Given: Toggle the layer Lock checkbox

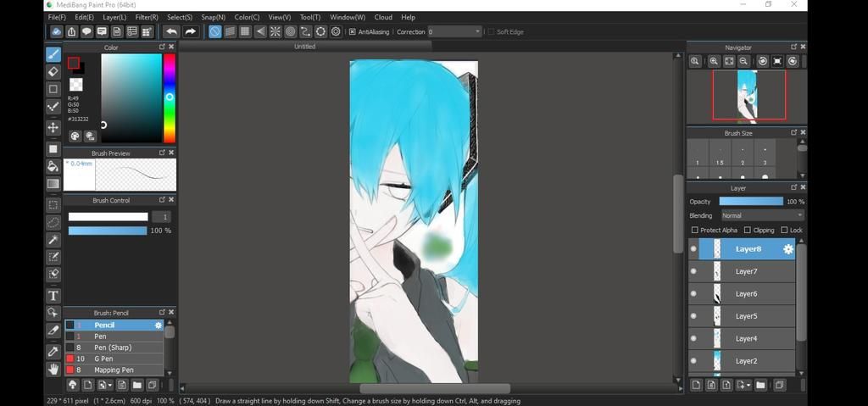Looking at the screenshot, I should point(784,230).
